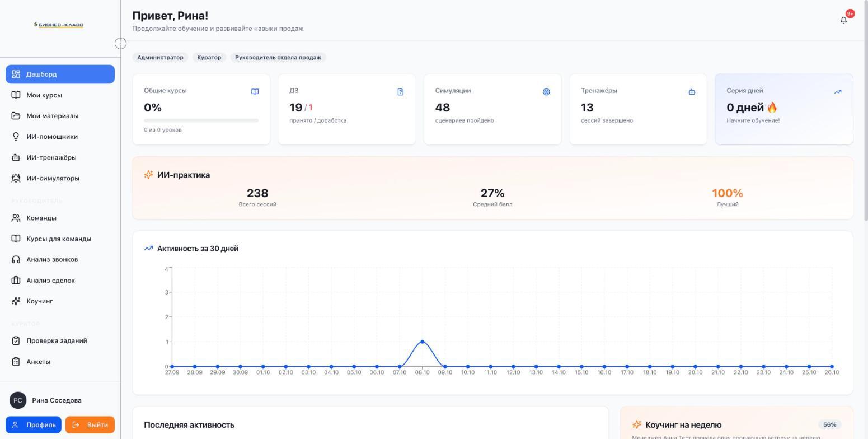Click the Курсы для команды book icon

16,239
